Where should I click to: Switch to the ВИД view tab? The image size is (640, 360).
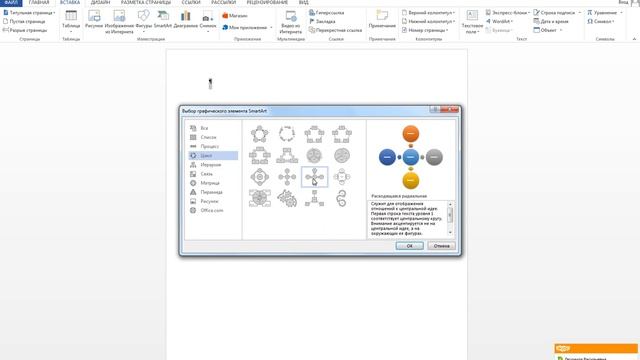pos(303,2)
